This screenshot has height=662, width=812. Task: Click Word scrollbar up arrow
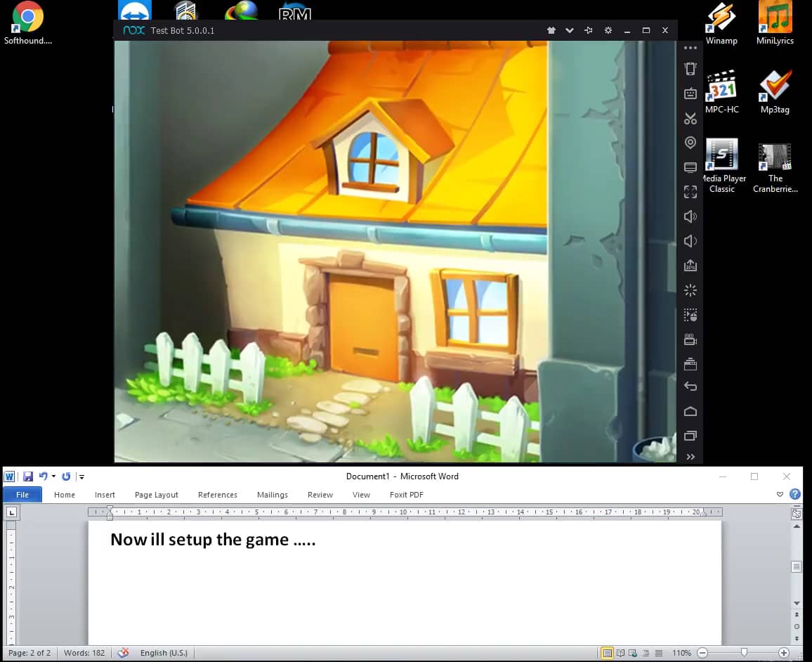pyautogui.click(x=797, y=526)
